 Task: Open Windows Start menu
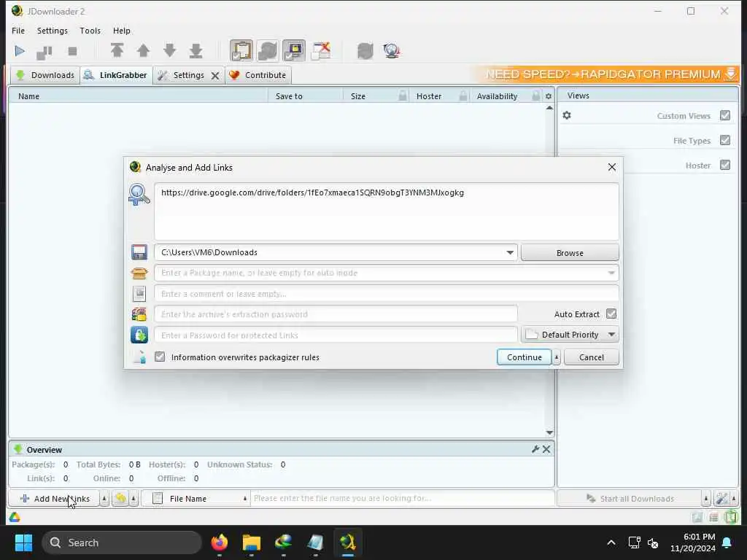[x=24, y=542]
